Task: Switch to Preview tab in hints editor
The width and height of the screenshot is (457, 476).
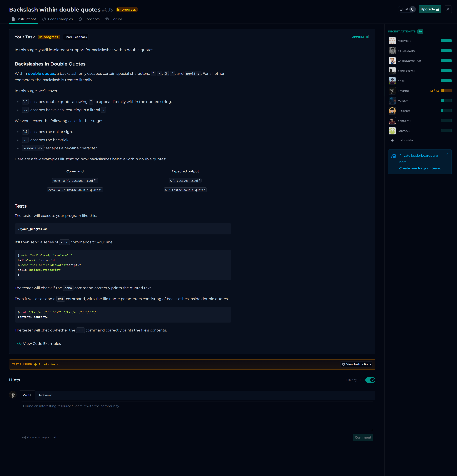Action: click(x=45, y=395)
